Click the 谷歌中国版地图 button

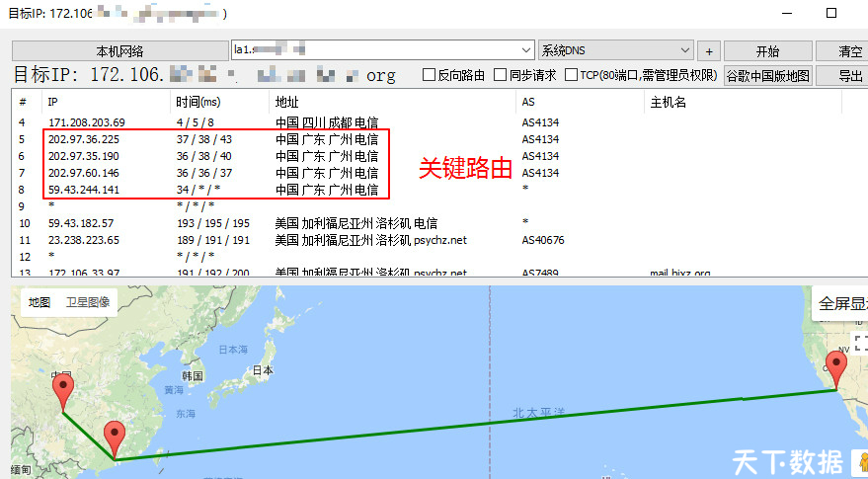click(x=767, y=75)
